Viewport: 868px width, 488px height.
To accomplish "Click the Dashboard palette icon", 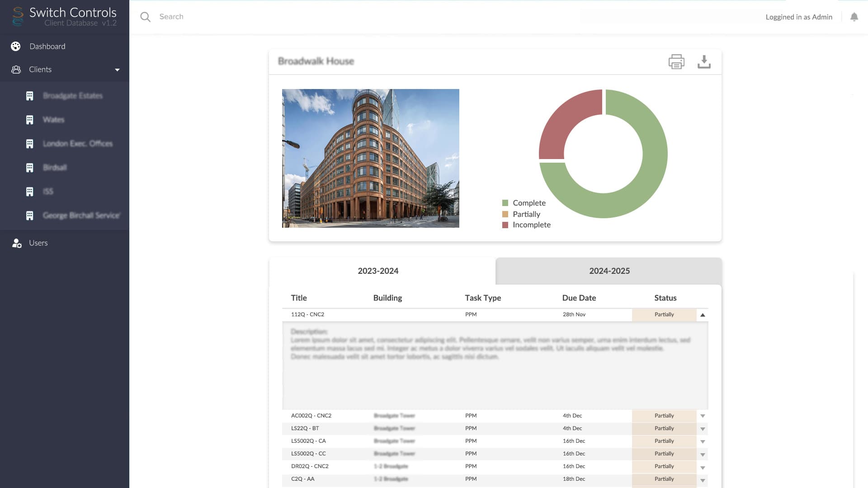I will pos(16,47).
